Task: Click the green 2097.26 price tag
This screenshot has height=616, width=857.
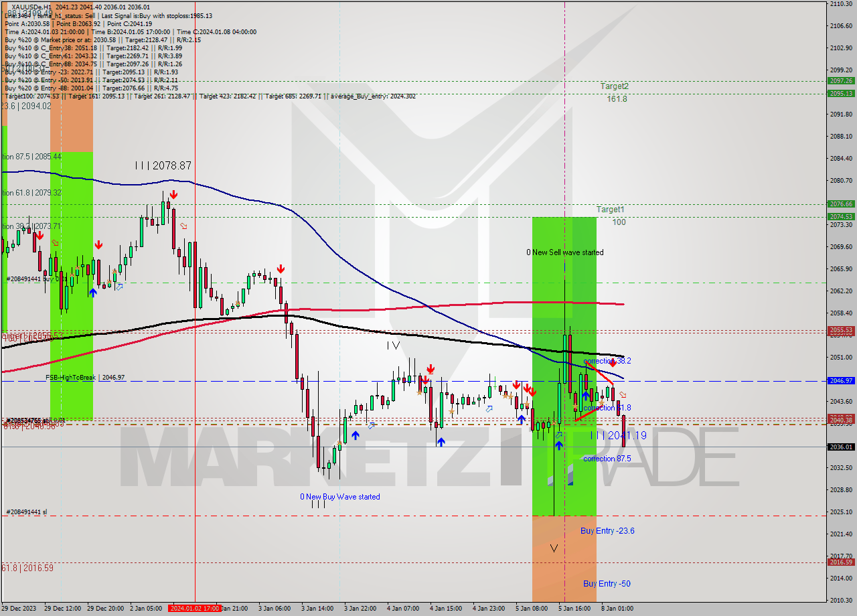Action: tap(841, 80)
